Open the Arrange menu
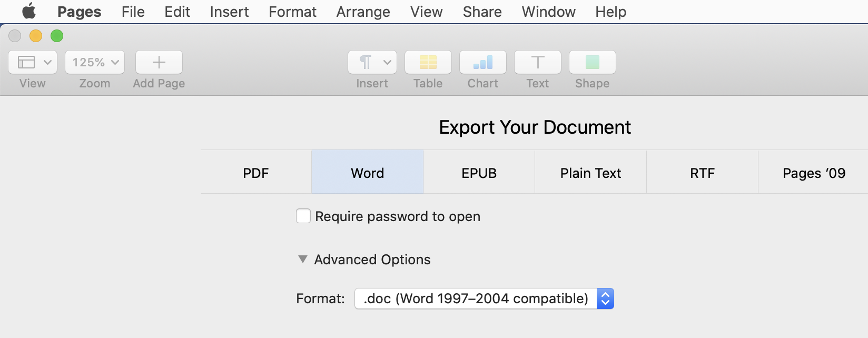The height and width of the screenshot is (338, 868). 363,12
